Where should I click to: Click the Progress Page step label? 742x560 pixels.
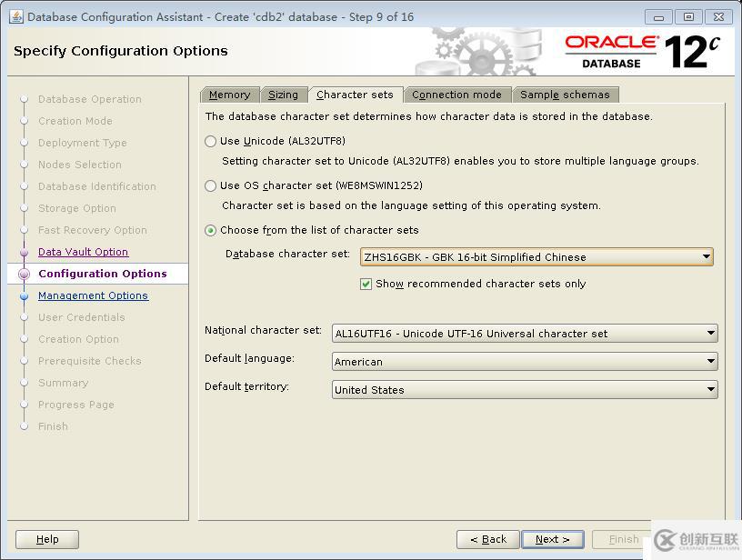(76, 405)
